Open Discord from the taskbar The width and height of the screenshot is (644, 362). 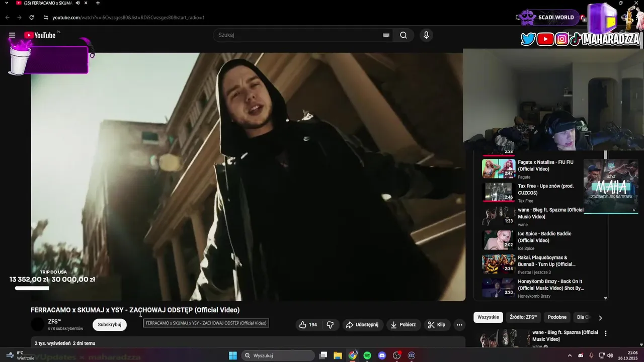click(382, 355)
